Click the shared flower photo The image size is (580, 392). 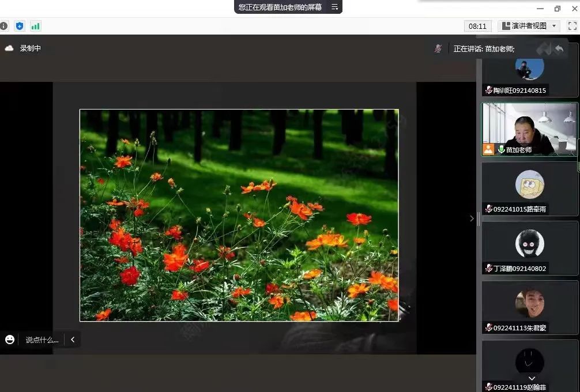tap(239, 214)
